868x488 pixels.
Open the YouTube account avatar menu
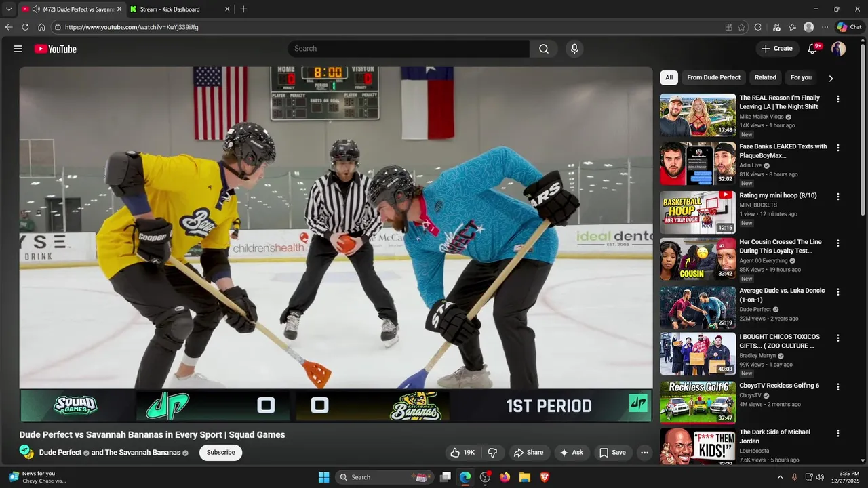point(839,49)
